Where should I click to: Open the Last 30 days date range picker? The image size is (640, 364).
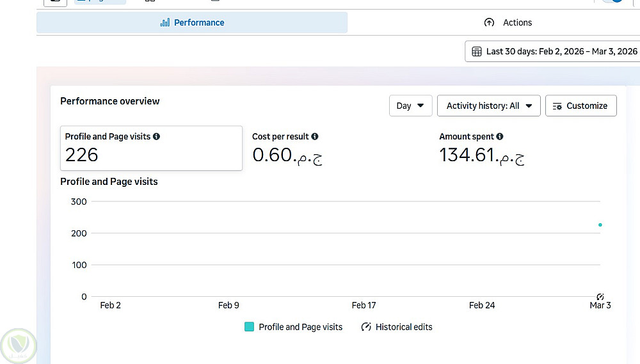(x=554, y=51)
